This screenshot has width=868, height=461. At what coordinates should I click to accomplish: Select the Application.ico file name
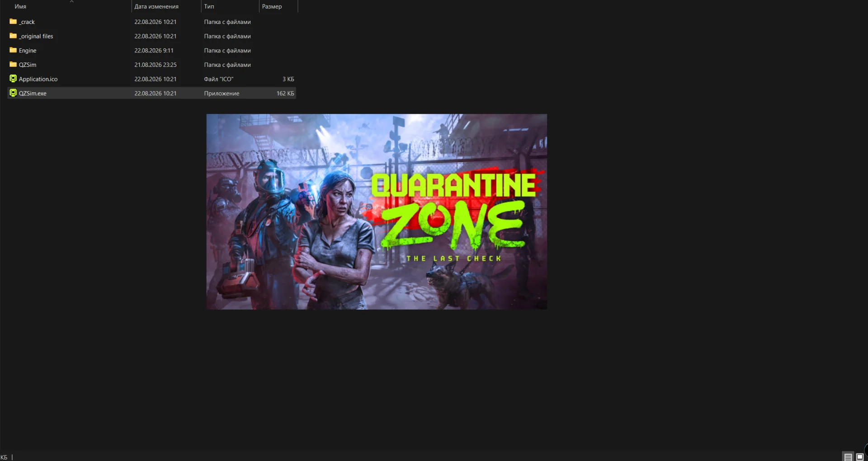[x=38, y=79]
